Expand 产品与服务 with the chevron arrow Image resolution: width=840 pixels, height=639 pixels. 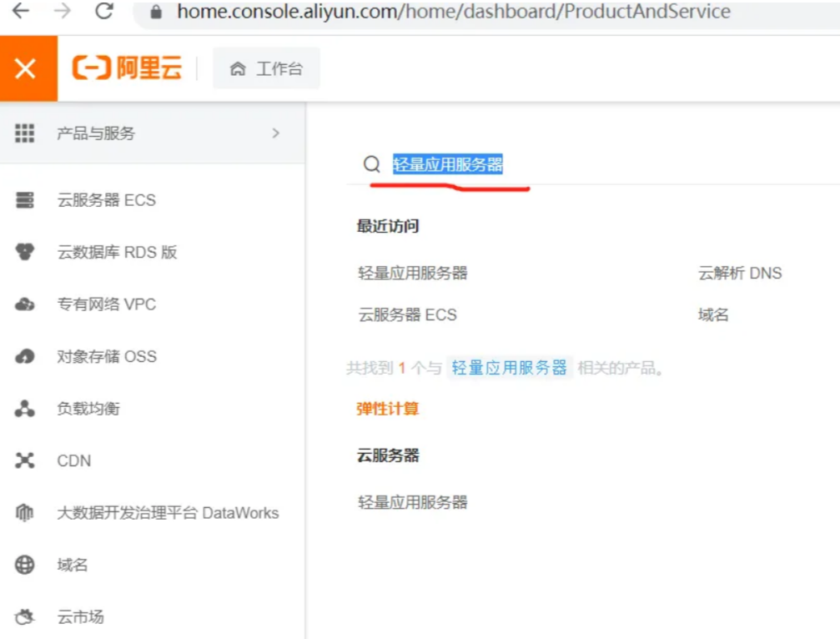pyautogui.click(x=276, y=133)
